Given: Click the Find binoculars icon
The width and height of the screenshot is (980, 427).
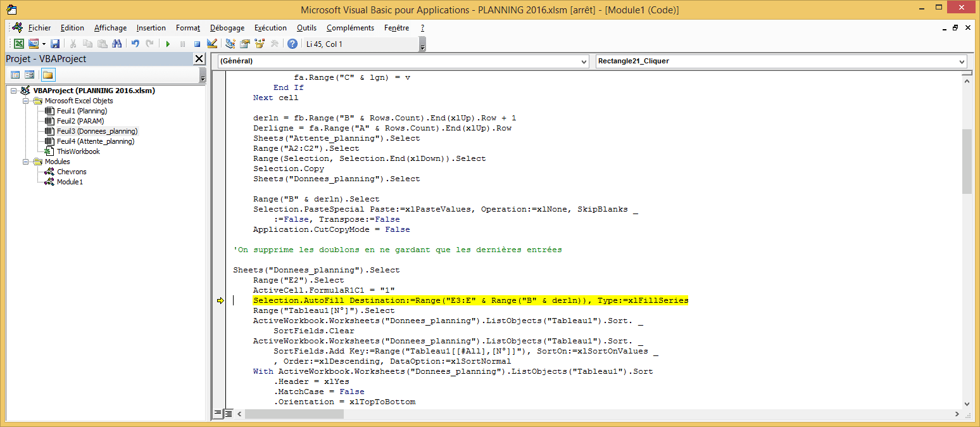Looking at the screenshot, I should coord(116,44).
